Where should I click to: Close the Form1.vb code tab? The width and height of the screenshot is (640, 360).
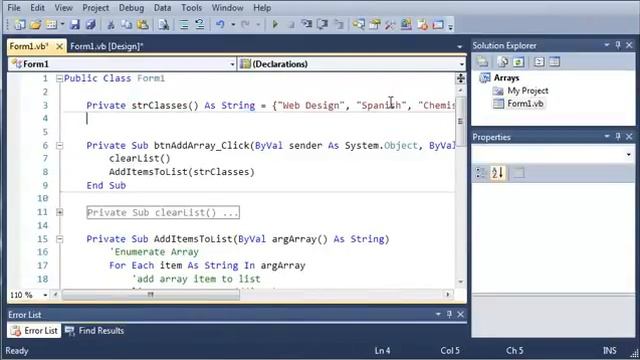coord(59,47)
